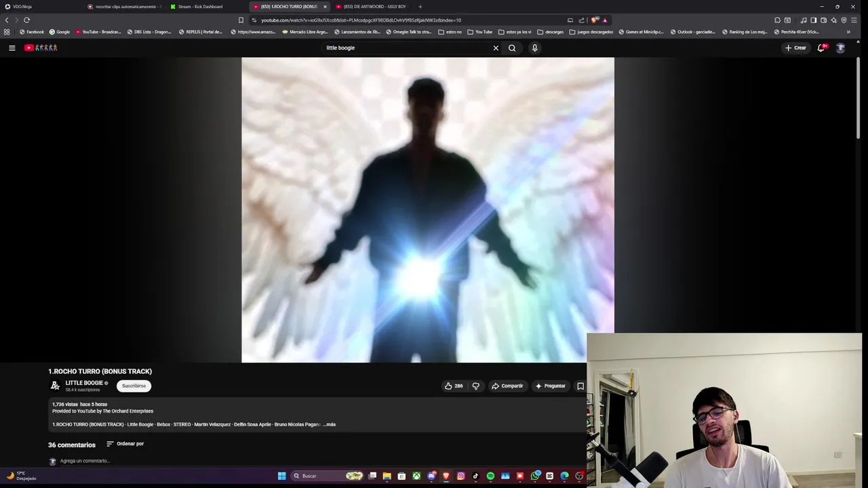Open juegos descargados bookmarks folder
Viewport: 868px width, 488px height.
(x=591, y=32)
